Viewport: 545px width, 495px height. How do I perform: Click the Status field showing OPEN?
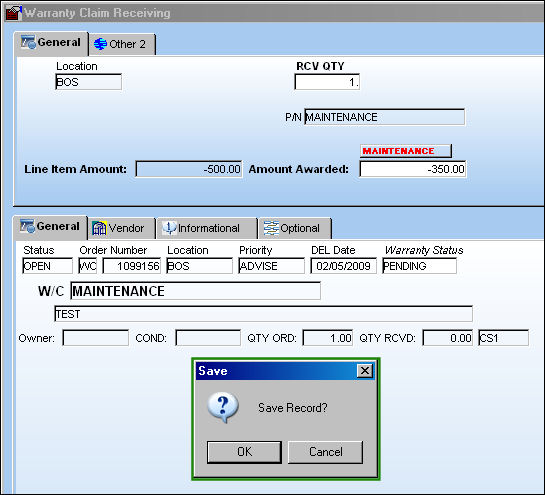pos(47,266)
